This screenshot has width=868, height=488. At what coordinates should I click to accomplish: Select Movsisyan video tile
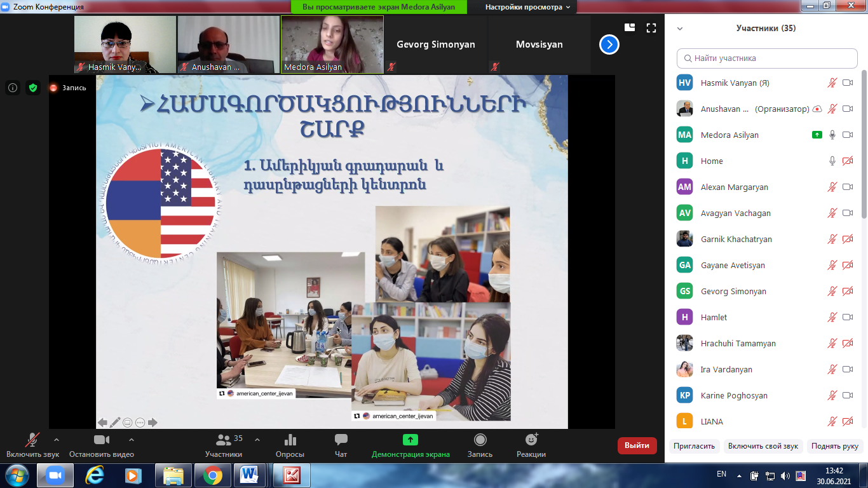pos(539,44)
